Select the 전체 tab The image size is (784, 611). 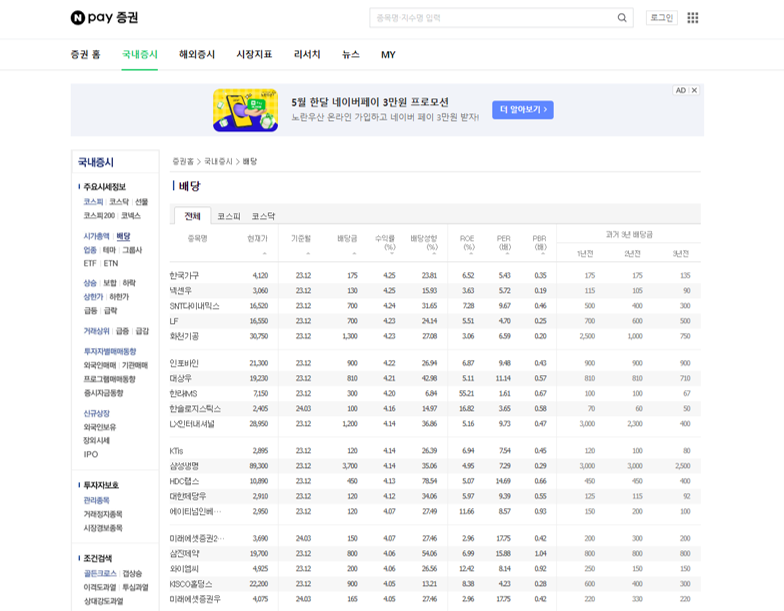[192, 216]
